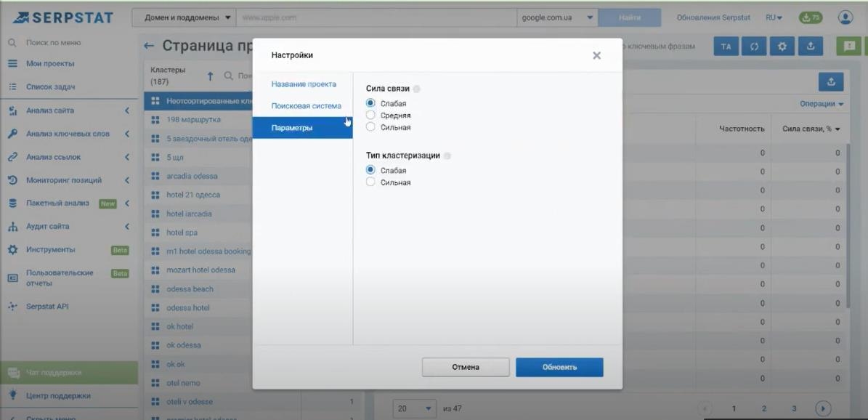Viewport: 868px width, 420px height.
Task: Click the 'TA' text analysis button
Action: pyautogui.click(x=727, y=47)
